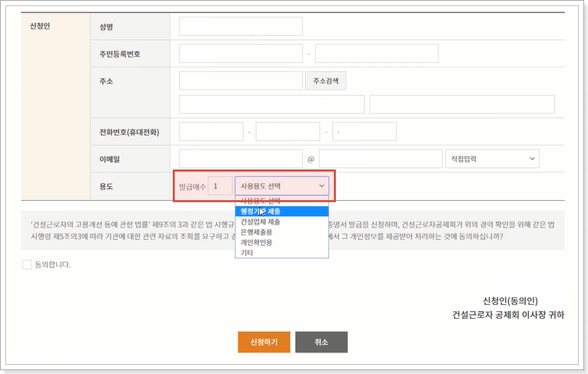Click the last 전화번호 input box

point(364,132)
